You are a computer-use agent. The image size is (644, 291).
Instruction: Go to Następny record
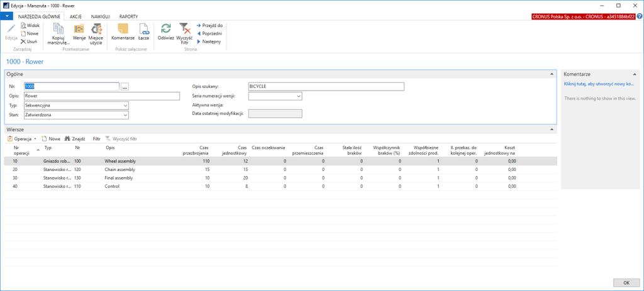(209, 41)
